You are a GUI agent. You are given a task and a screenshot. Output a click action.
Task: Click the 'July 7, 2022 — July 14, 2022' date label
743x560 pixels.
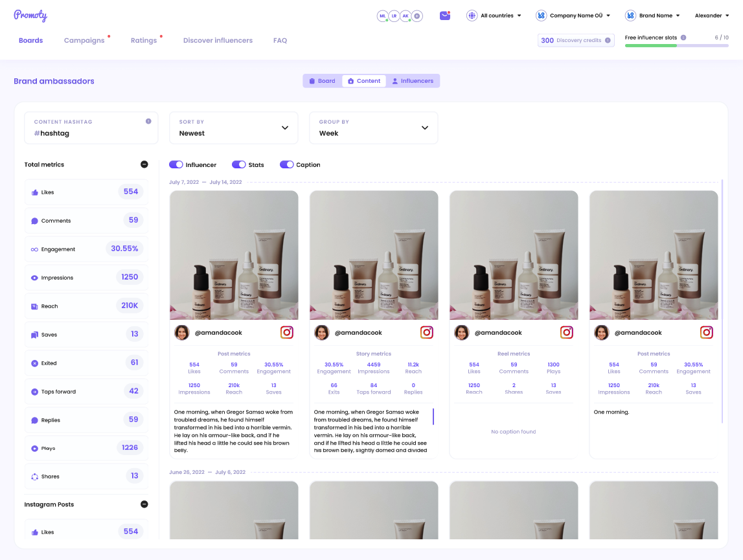[205, 182]
